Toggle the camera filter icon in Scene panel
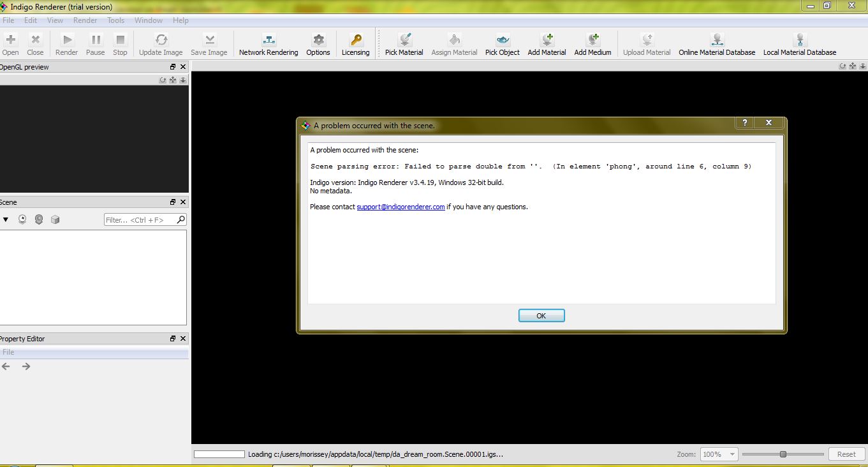 (22, 219)
